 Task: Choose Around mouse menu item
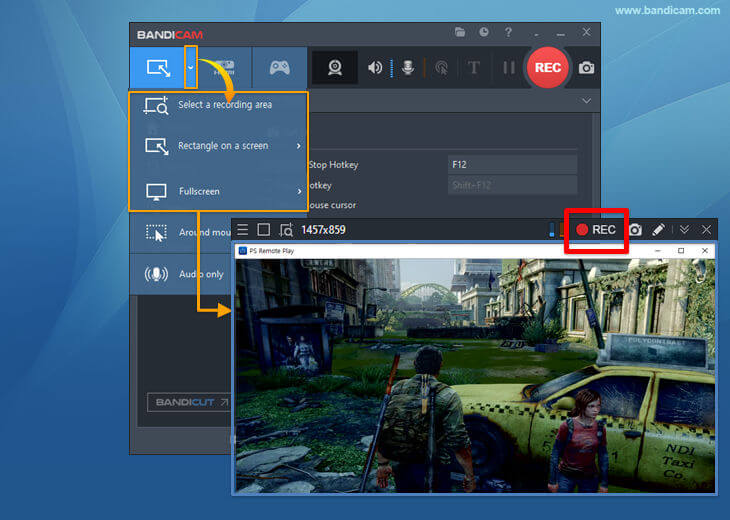(181, 232)
